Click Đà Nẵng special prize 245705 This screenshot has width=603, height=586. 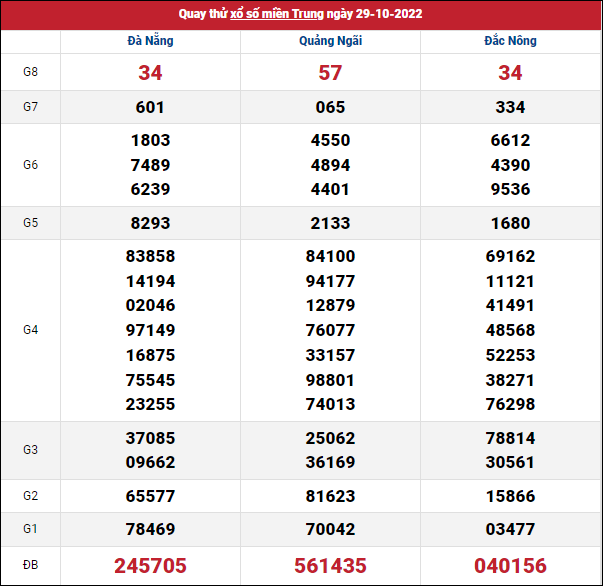click(x=150, y=565)
